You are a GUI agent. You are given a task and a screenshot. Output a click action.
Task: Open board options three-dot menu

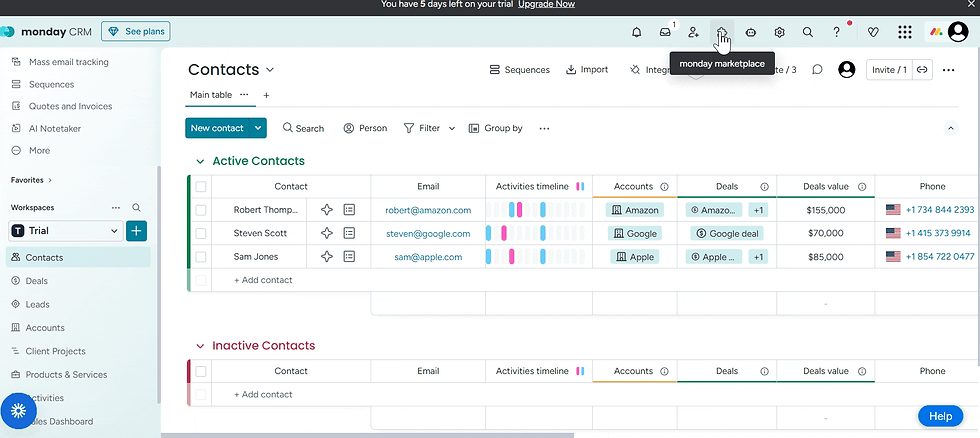pyautogui.click(x=948, y=70)
